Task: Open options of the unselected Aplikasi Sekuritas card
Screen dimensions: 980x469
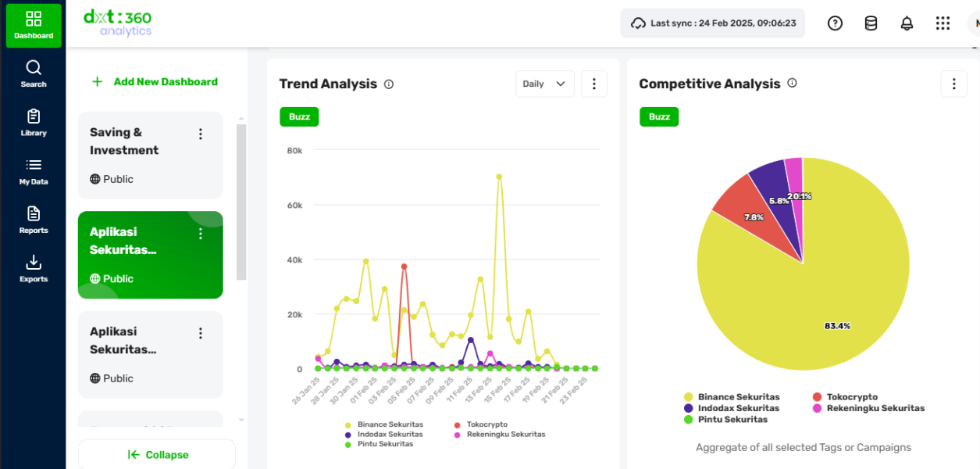Action: coord(201,334)
